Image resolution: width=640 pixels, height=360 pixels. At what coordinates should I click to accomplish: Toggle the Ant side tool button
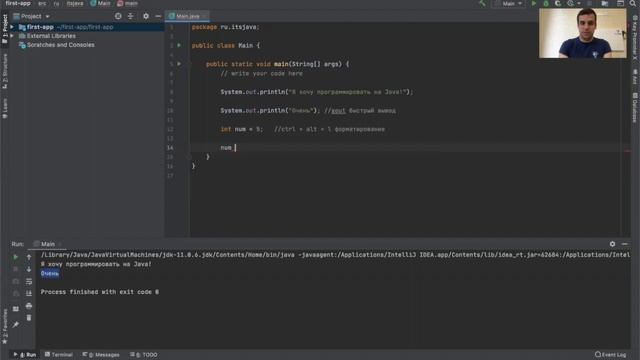pyautogui.click(x=635, y=77)
